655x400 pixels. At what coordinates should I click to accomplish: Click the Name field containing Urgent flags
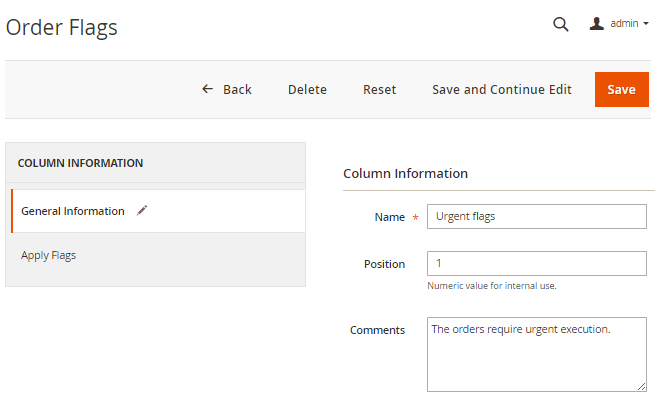pos(537,216)
